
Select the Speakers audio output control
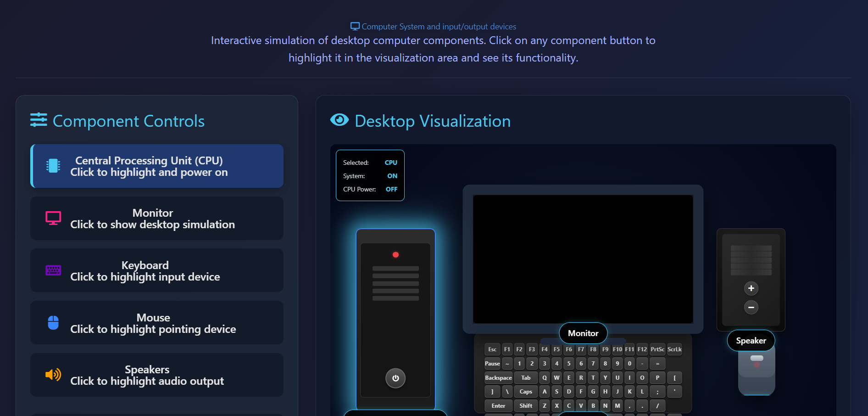click(x=157, y=375)
